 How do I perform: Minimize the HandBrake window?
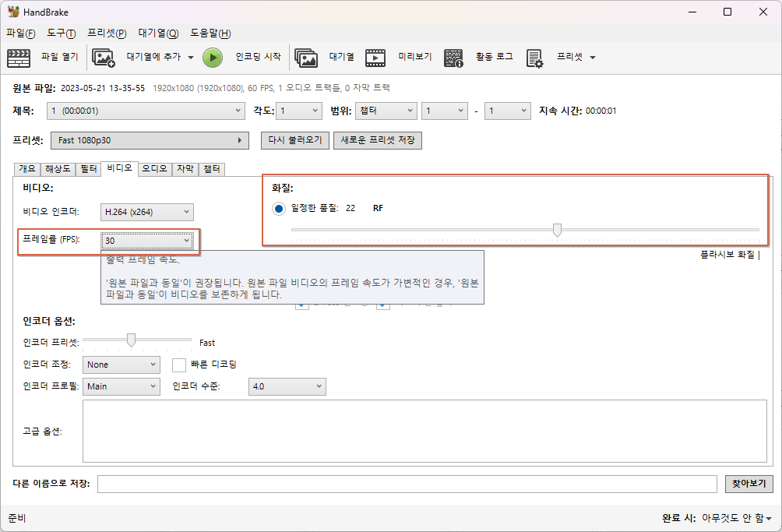click(692, 12)
